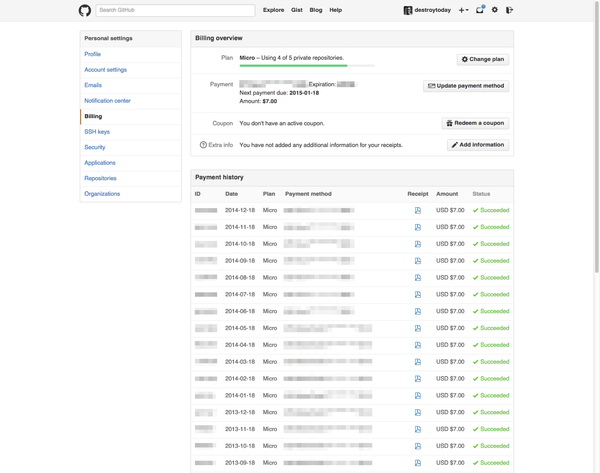This screenshot has height=473, width=600.
Task: Open the create new plus dropdown
Action: pos(463,10)
